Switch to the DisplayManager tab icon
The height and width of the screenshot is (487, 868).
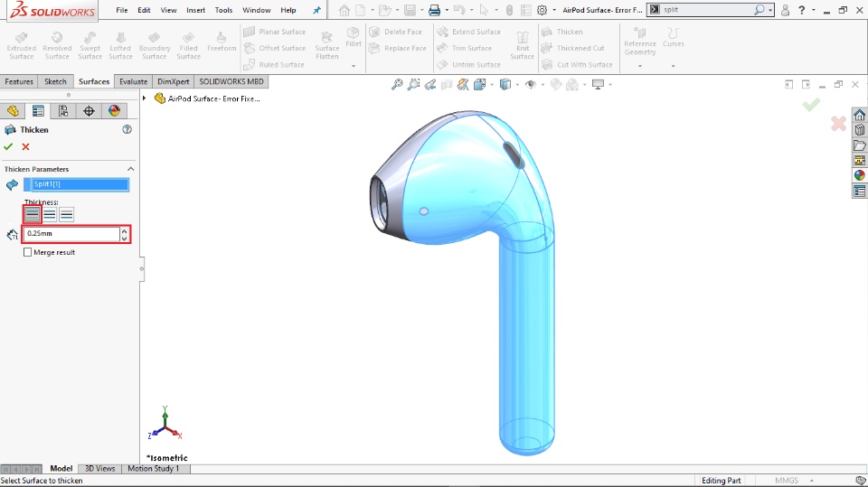[x=114, y=111]
